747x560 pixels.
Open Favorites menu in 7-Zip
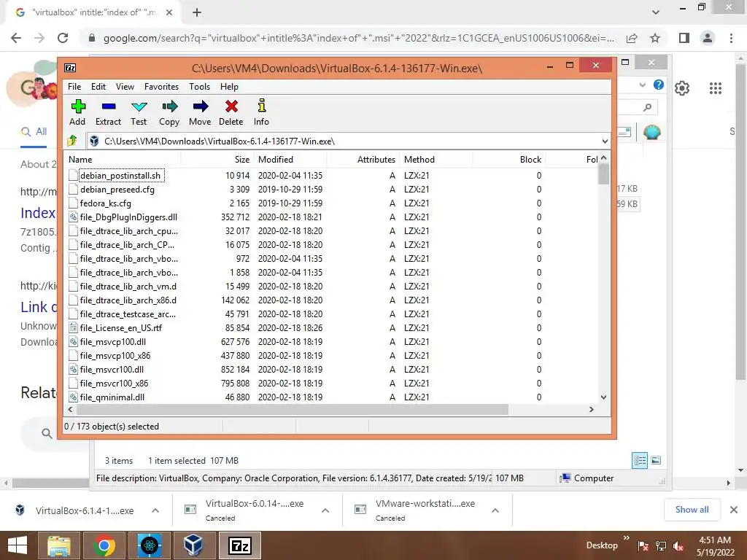(x=161, y=87)
